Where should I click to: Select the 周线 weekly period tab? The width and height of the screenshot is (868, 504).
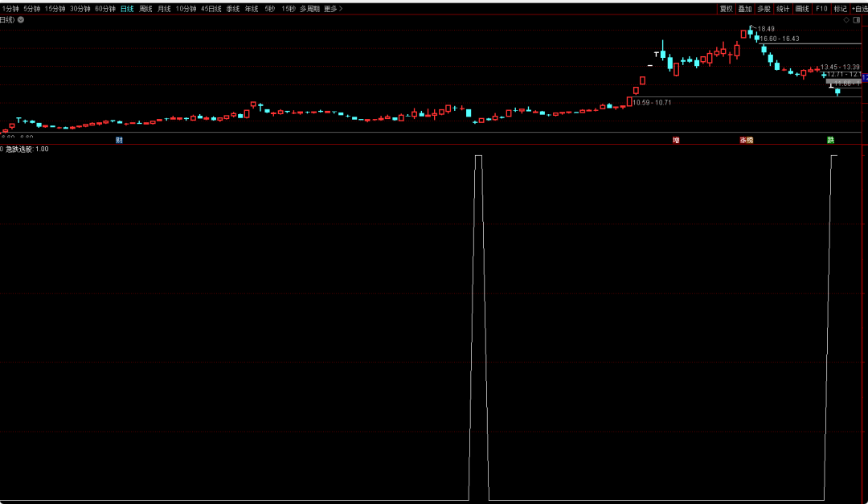click(x=145, y=9)
